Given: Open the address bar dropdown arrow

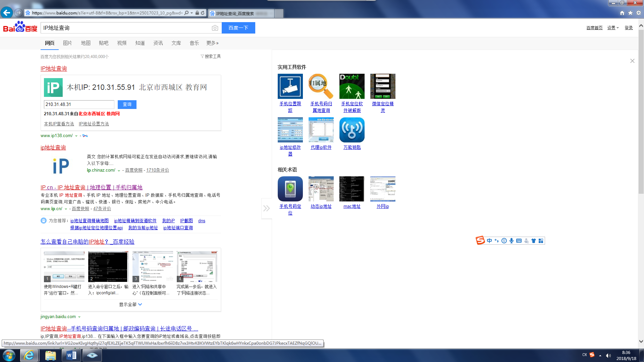Looking at the screenshot, I should (x=192, y=13).
